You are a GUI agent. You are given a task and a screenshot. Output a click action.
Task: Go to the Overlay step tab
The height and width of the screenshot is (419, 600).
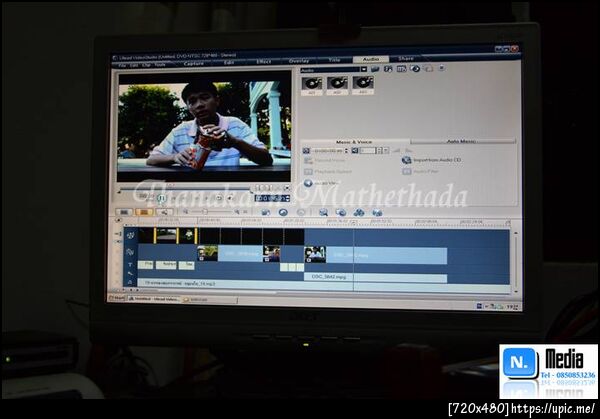299,61
